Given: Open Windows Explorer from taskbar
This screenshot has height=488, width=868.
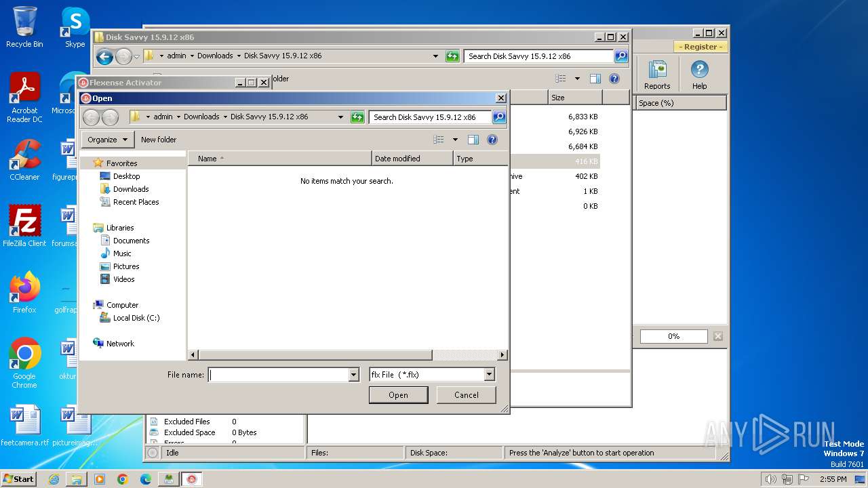Looking at the screenshot, I should pyautogui.click(x=77, y=479).
